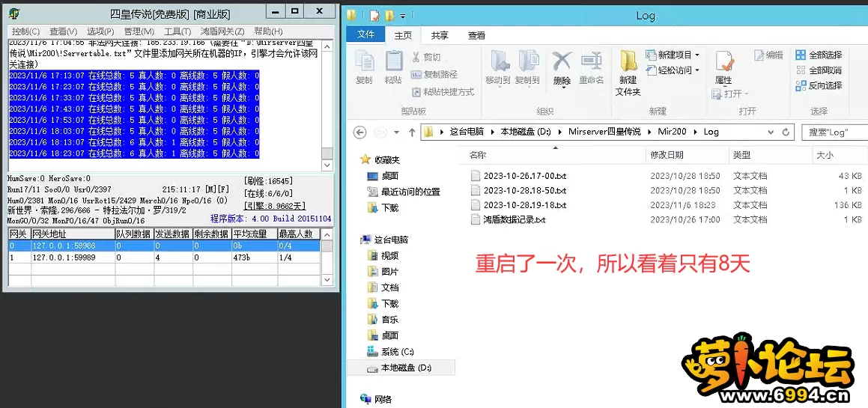Open the 查看(V) menu in server window
This screenshot has width=868, height=408.
pyautogui.click(x=64, y=31)
